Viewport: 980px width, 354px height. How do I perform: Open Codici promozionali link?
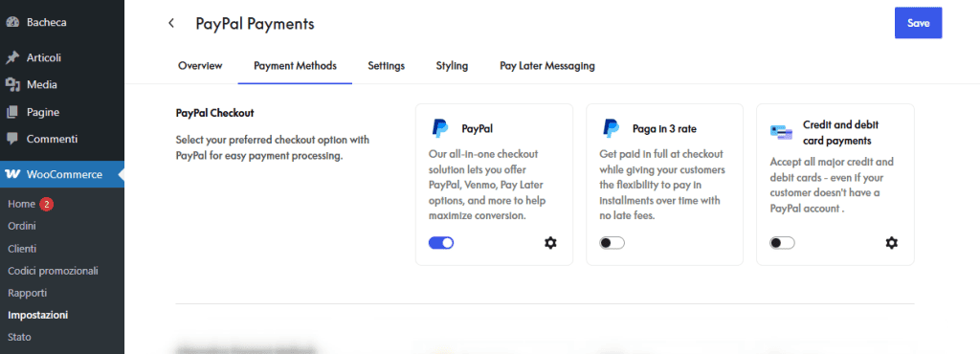[x=53, y=271]
